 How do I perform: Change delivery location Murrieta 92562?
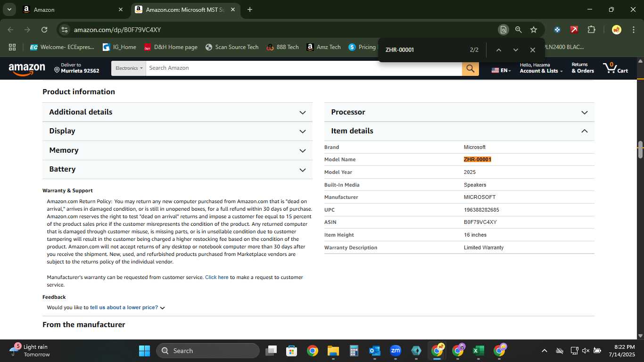click(76, 68)
